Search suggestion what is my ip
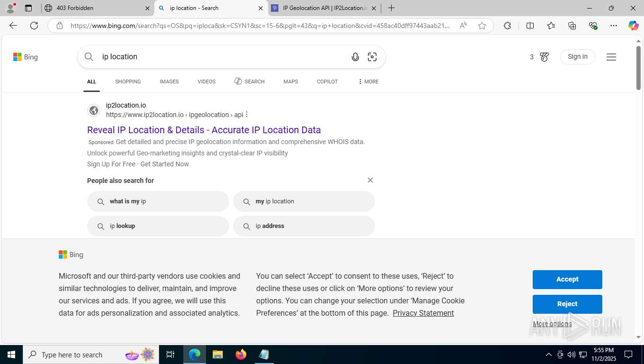Screen dimensions: 644x364 [x=158, y=201]
